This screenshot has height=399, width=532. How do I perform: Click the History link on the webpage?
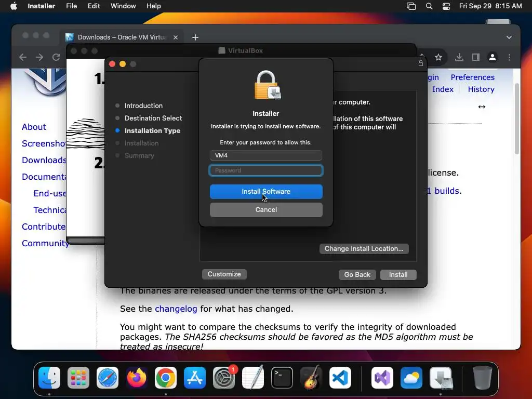pyautogui.click(x=481, y=89)
